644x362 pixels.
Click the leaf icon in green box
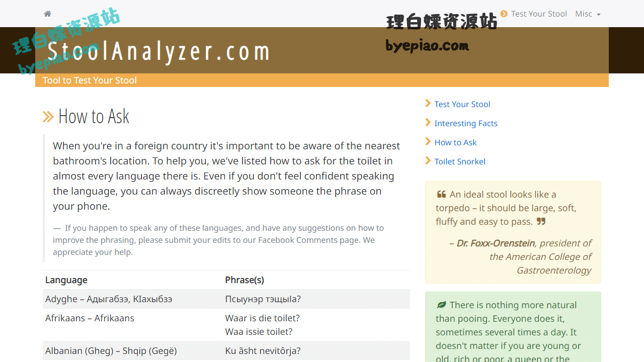click(x=441, y=305)
